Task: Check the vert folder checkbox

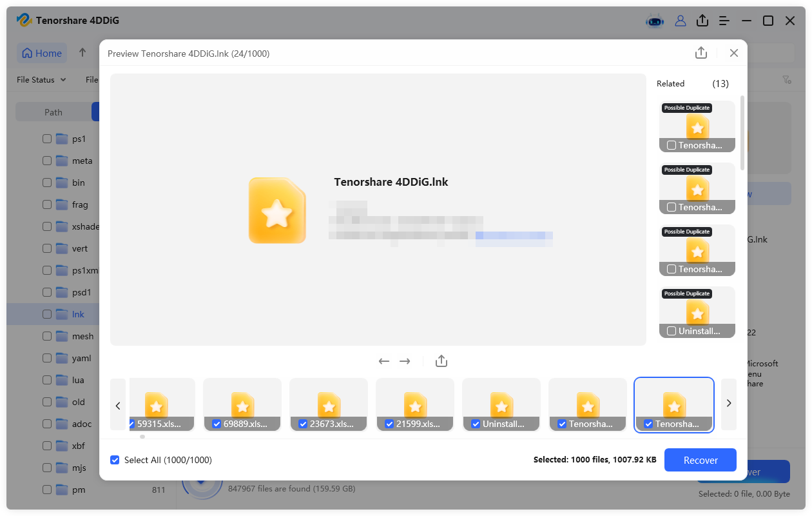Action: point(47,248)
